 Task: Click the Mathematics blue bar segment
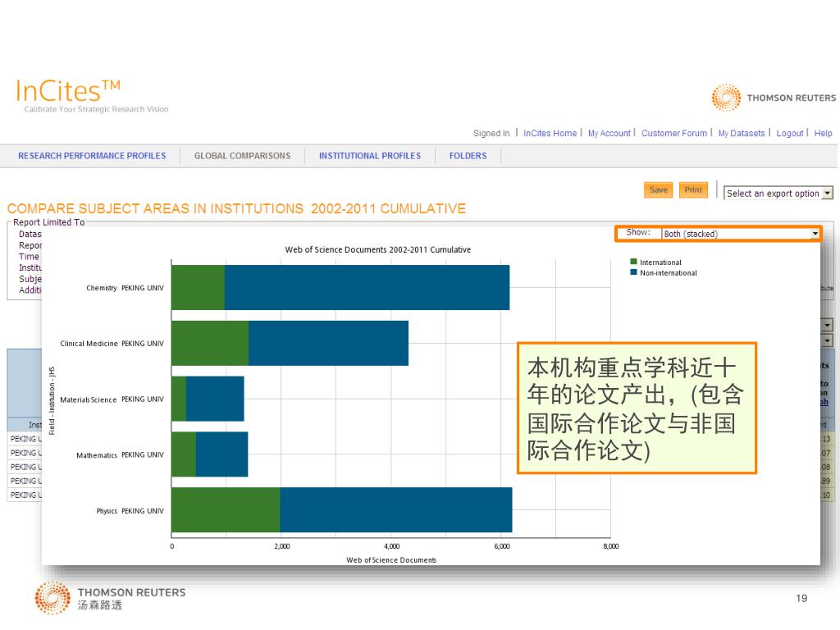click(221, 454)
